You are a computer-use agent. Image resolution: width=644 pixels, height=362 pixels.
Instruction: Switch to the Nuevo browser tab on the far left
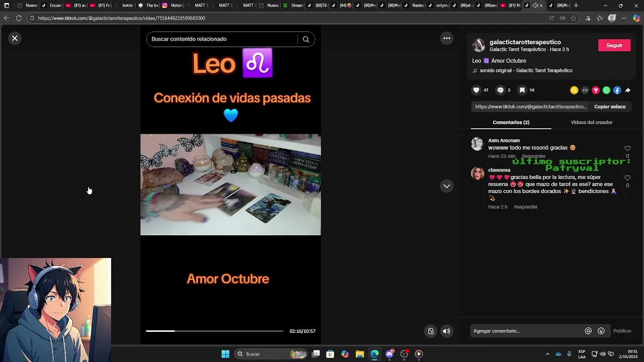point(28,6)
